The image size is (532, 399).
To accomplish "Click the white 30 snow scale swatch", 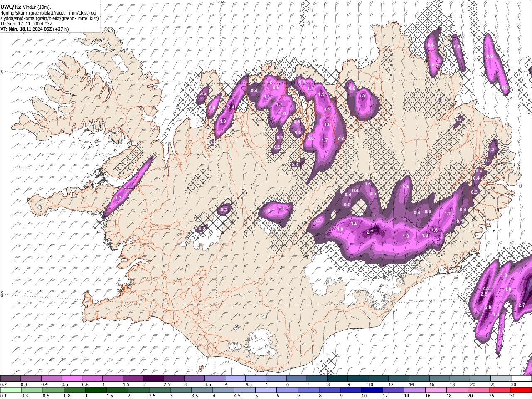I will click(x=521, y=379).
